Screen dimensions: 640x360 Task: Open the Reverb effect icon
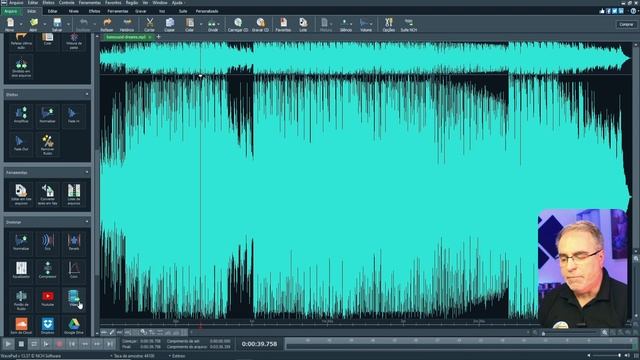tap(73, 242)
